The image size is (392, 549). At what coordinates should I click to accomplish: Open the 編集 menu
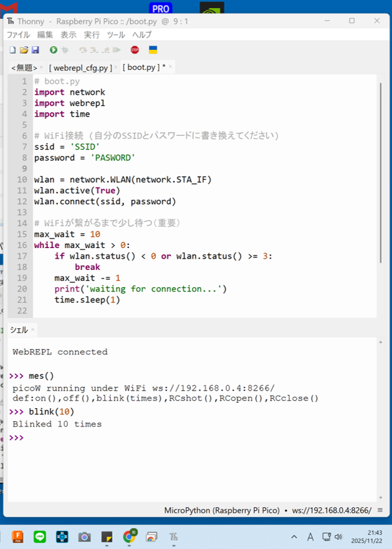point(45,35)
